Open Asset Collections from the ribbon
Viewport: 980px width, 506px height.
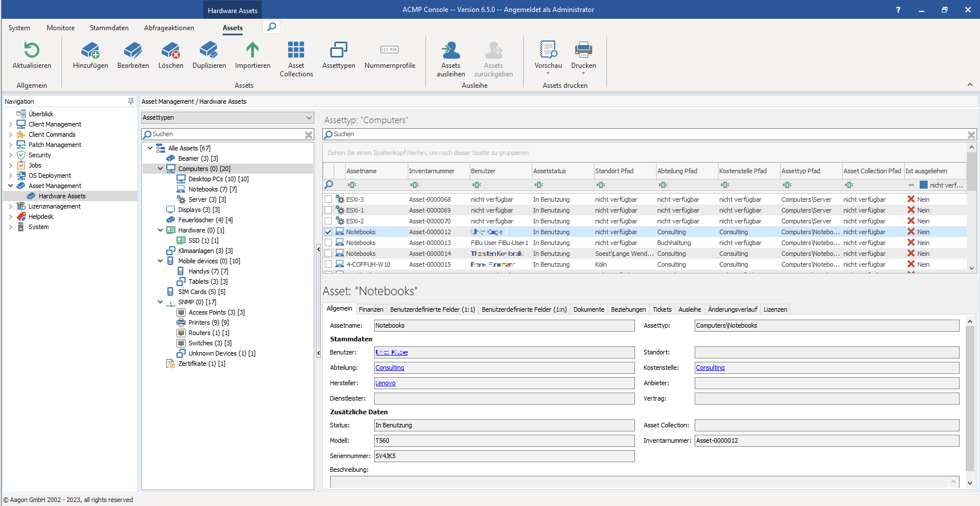coord(296,51)
